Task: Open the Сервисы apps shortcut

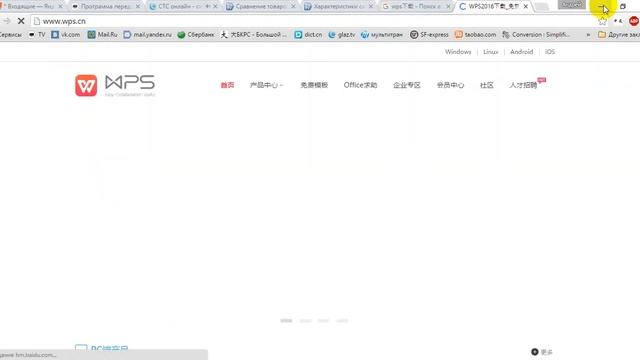Action: tap(11, 35)
